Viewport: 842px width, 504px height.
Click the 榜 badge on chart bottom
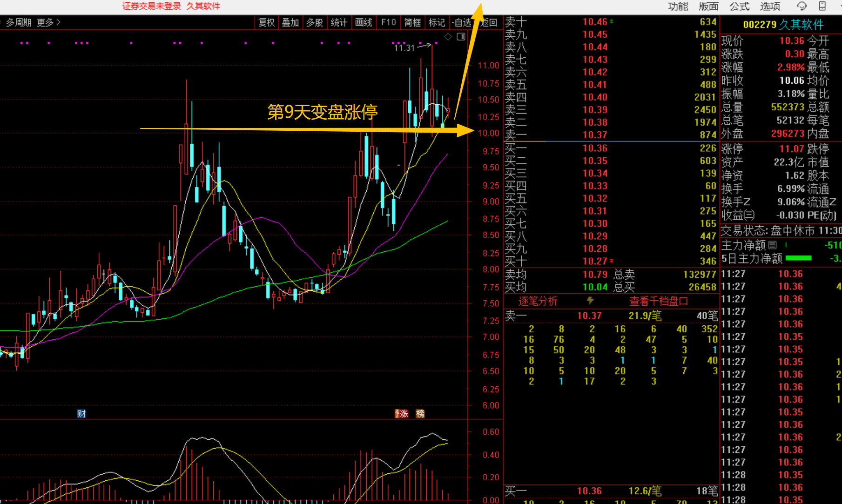(x=420, y=414)
